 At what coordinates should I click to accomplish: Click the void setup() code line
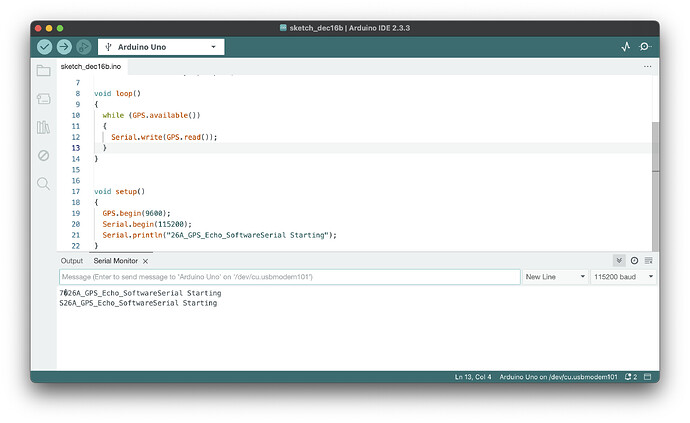pos(119,191)
